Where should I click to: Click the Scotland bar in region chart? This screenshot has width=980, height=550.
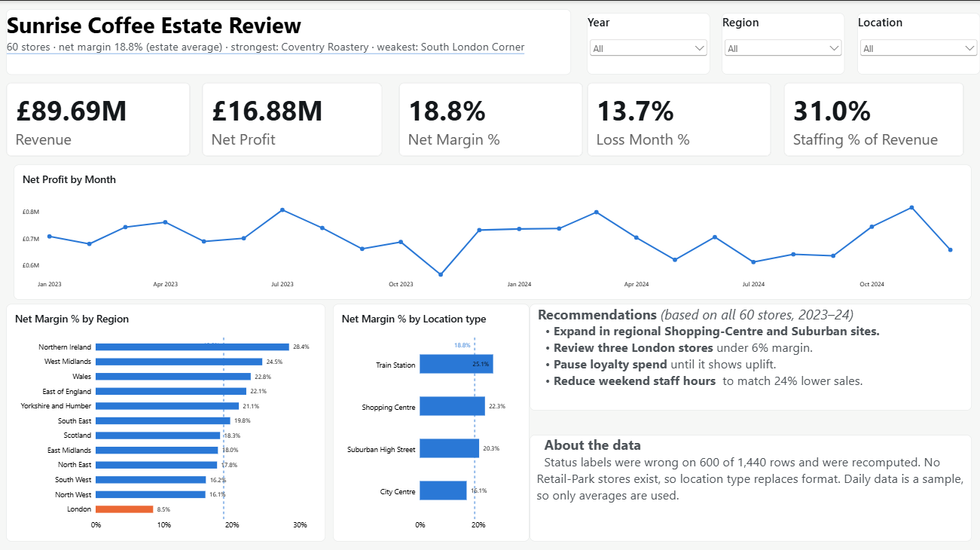point(158,435)
